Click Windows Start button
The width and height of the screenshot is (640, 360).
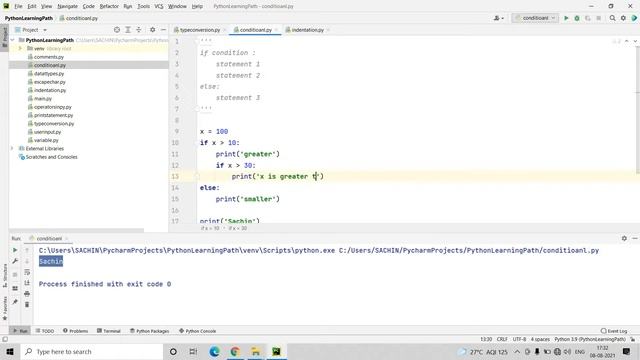(10, 351)
